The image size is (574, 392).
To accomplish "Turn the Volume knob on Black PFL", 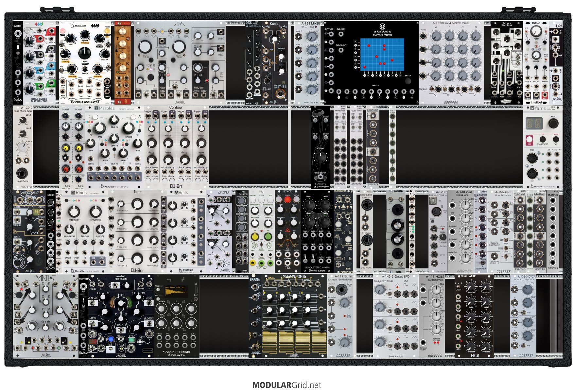I will click(x=321, y=158).
